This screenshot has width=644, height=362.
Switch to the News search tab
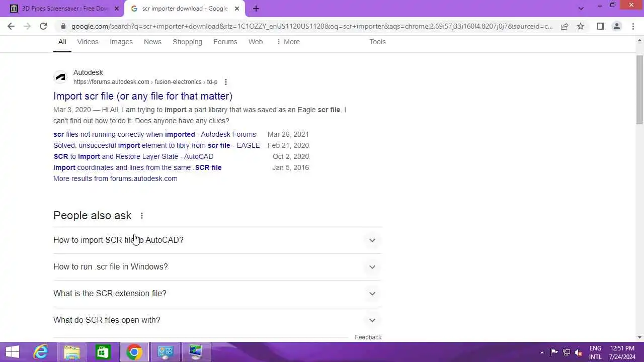pyautogui.click(x=152, y=42)
